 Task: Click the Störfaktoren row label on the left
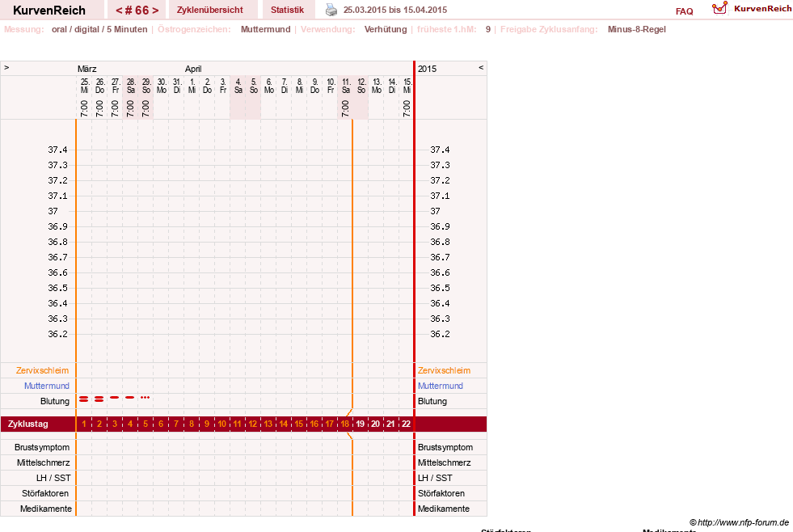[45, 493]
